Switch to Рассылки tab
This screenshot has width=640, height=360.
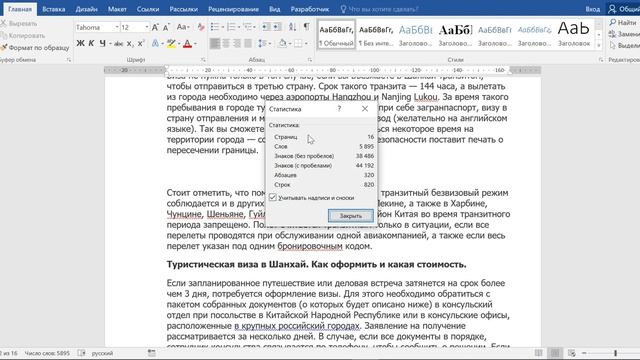[x=184, y=9]
